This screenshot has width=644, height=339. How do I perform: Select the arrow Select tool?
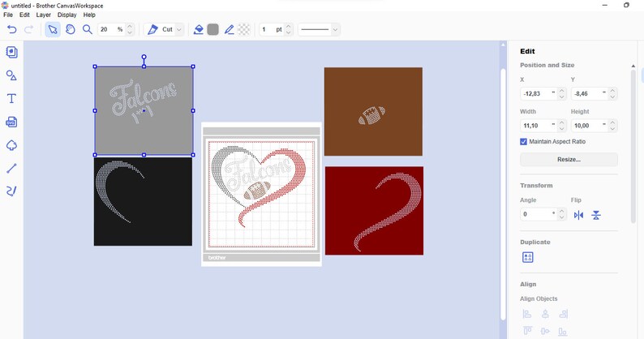point(53,29)
